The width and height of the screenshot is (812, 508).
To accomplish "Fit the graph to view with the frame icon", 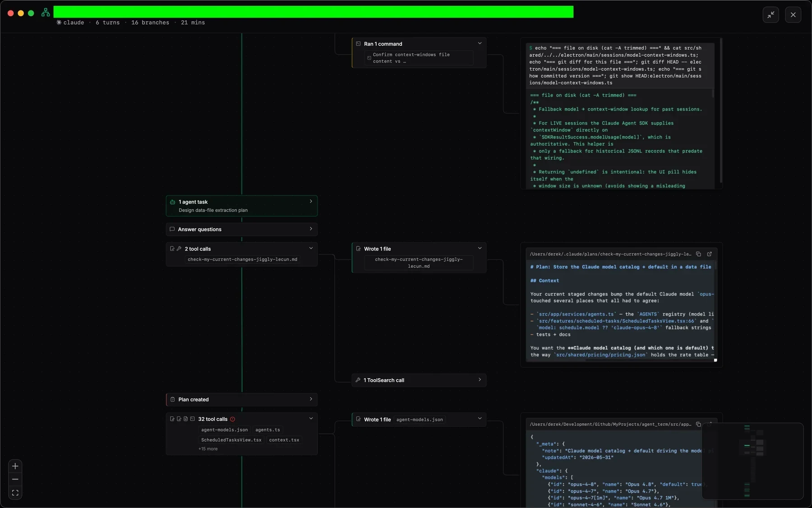I will (x=15, y=493).
